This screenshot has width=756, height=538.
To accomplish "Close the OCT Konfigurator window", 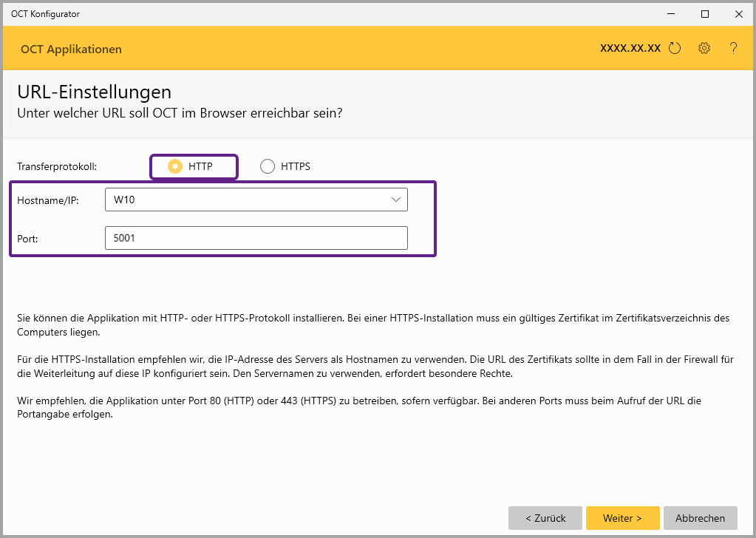I will click(x=738, y=13).
